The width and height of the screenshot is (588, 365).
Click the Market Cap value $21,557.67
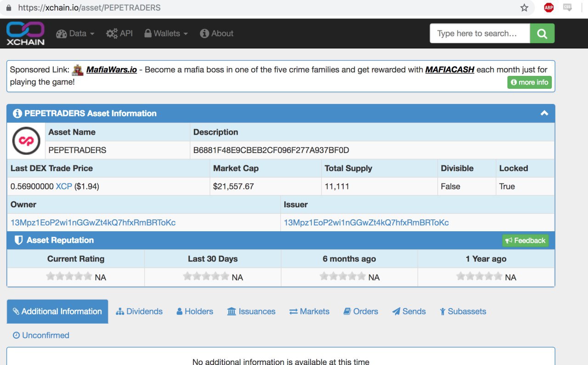tap(233, 187)
